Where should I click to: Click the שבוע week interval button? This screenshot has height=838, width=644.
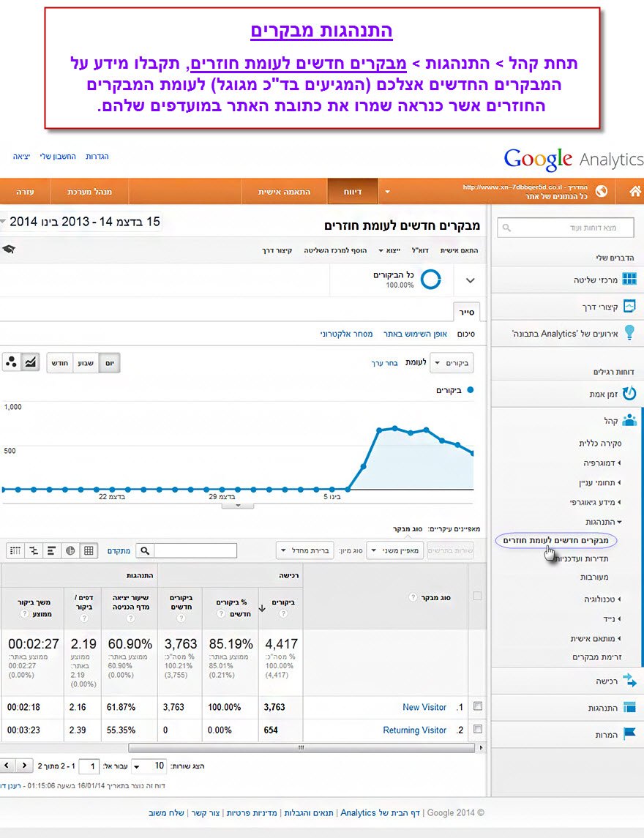tap(86, 362)
